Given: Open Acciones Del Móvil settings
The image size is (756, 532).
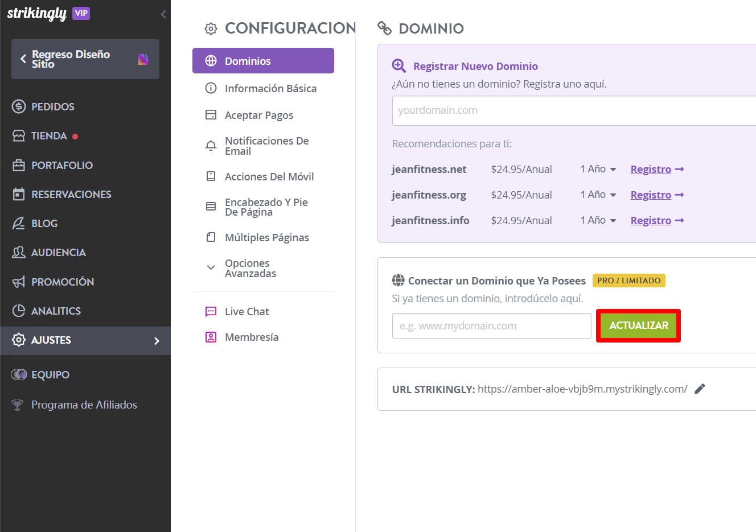Looking at the screenshot, I should pos(269,176).
